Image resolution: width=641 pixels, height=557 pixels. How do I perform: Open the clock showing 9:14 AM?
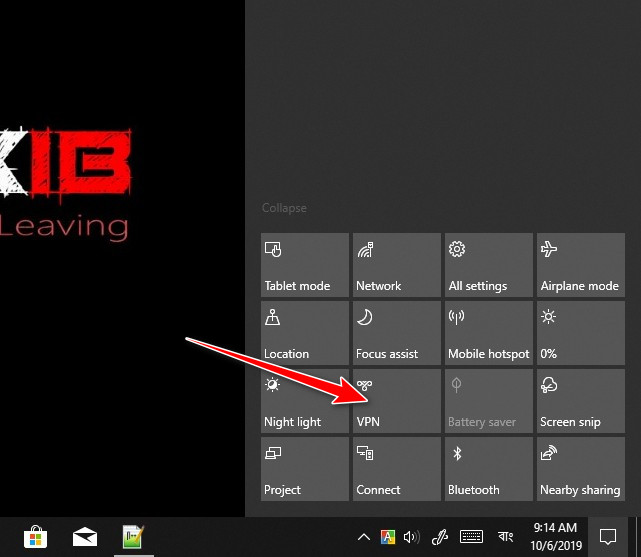tap(556, 537)
